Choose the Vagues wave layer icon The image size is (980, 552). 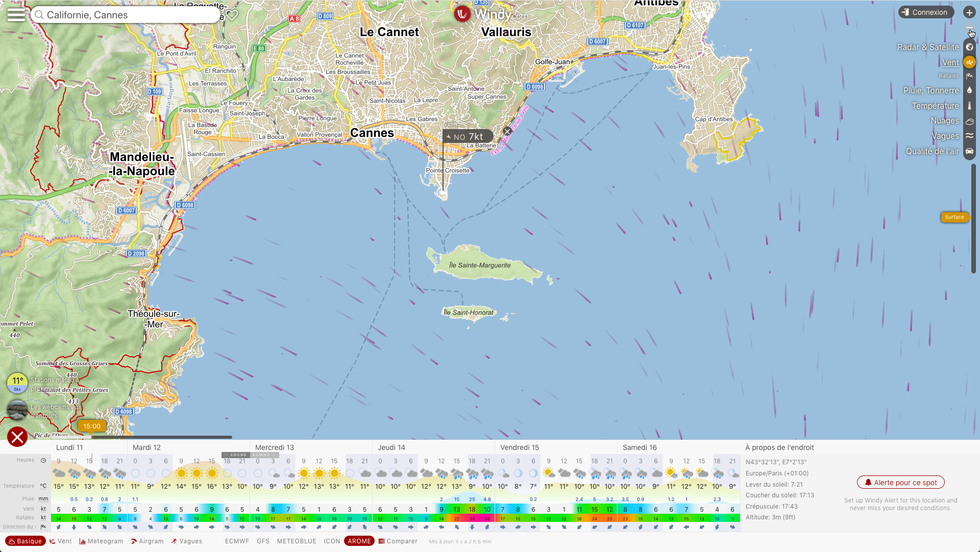969,136
